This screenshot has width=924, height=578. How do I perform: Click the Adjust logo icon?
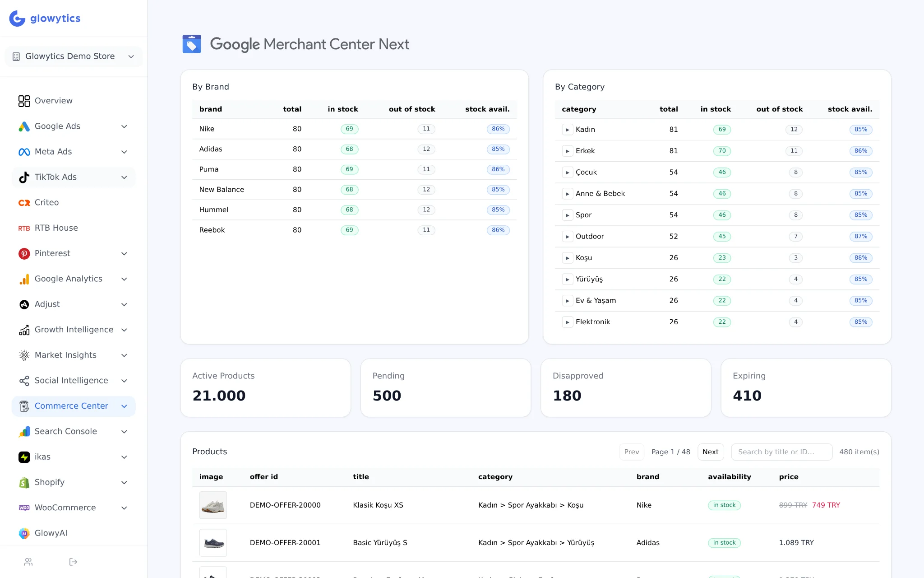pos(24,304)
